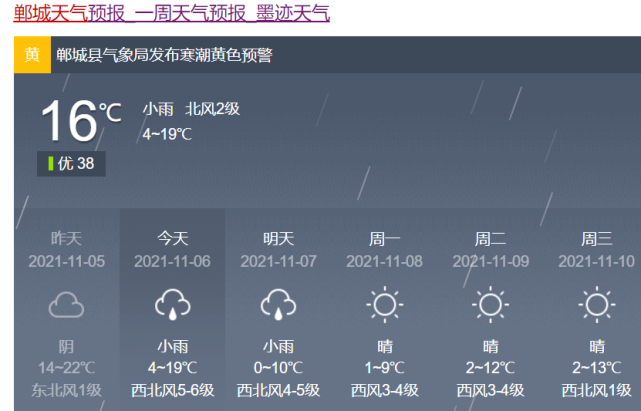
Task: Select the 周一 forecast column label
Action: (x=384, y=238)
